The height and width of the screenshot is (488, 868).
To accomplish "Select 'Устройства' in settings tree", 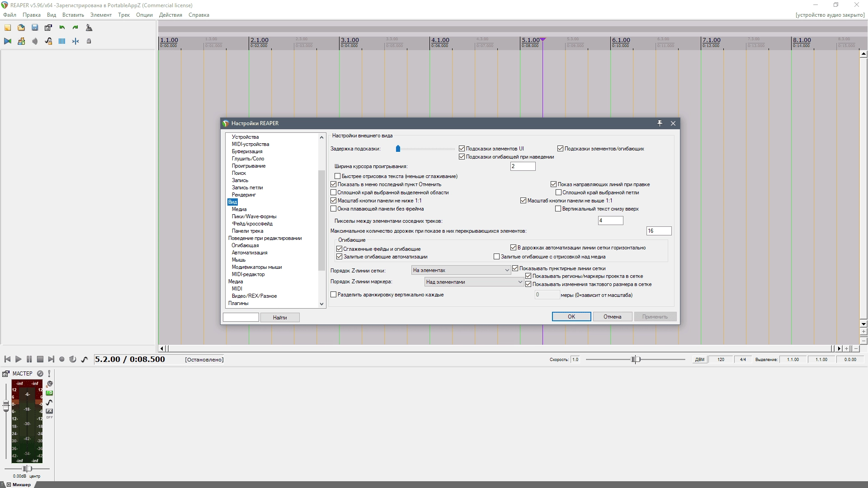I will pos(245,137).
